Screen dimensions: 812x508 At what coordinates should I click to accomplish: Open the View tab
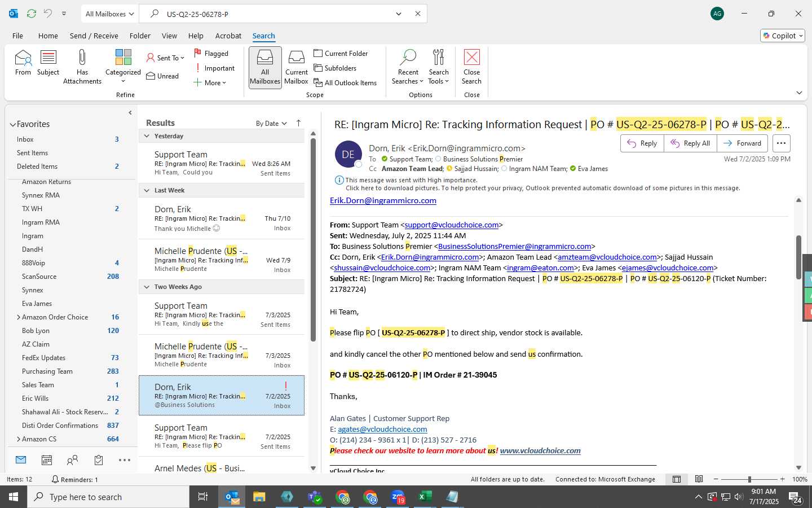point(169,36)
